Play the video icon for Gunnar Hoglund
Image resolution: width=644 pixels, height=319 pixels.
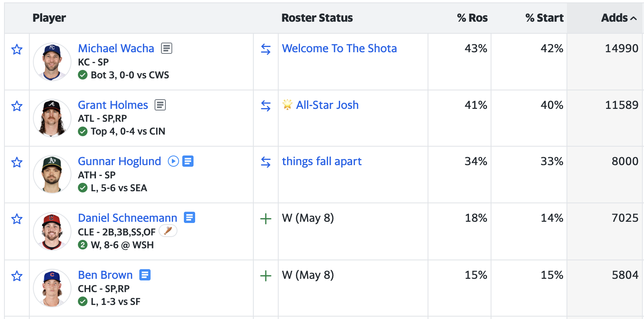[173, 161]
